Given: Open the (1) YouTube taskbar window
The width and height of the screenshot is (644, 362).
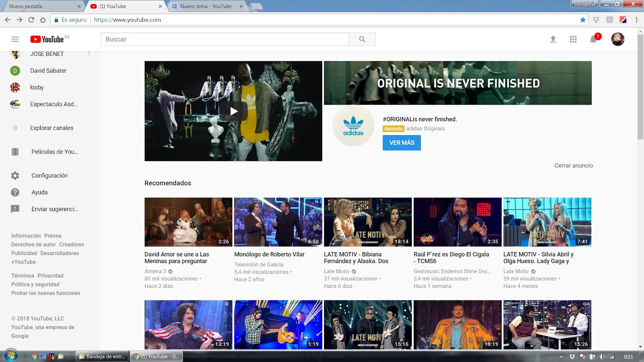Looking at the screenshot, I should pos(156,356).
